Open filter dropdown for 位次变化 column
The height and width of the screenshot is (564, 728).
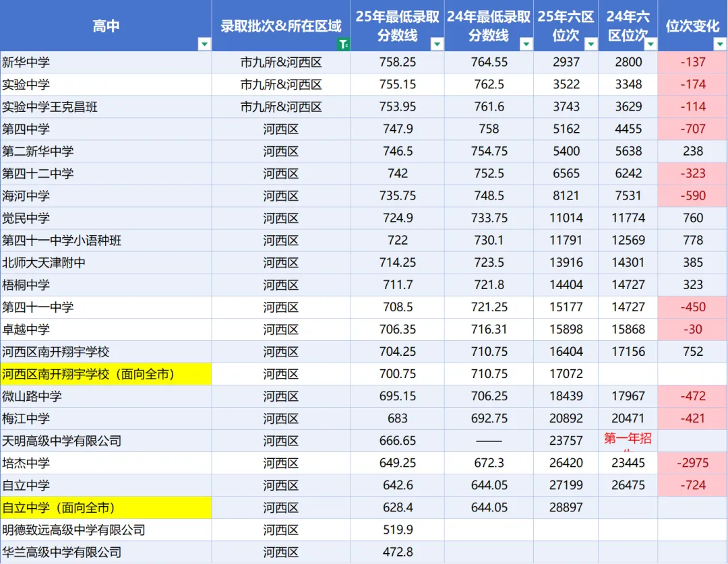720,44
